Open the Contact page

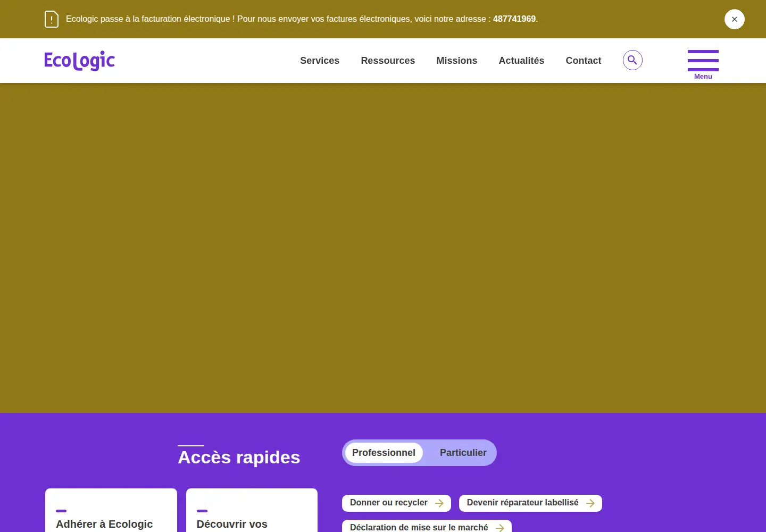coord(584,61)
